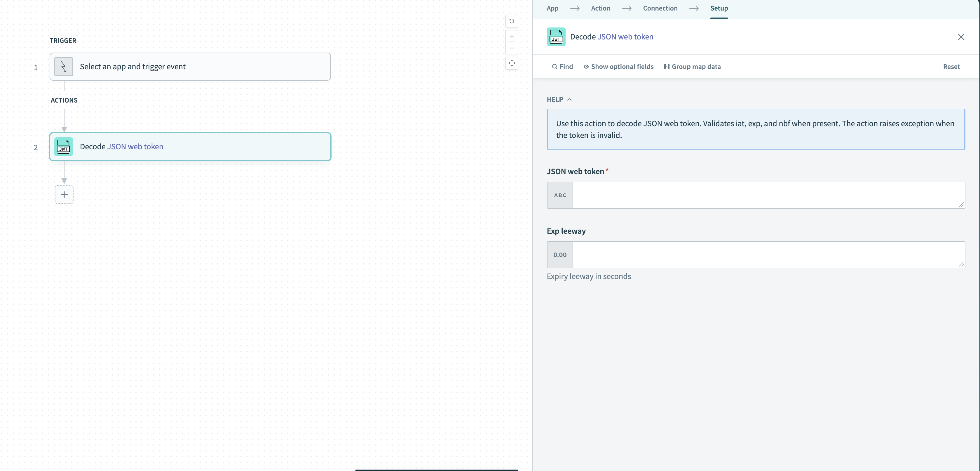Expand Show optional fields section
This screenshot has height=471, width=980.
coord(618,66)
